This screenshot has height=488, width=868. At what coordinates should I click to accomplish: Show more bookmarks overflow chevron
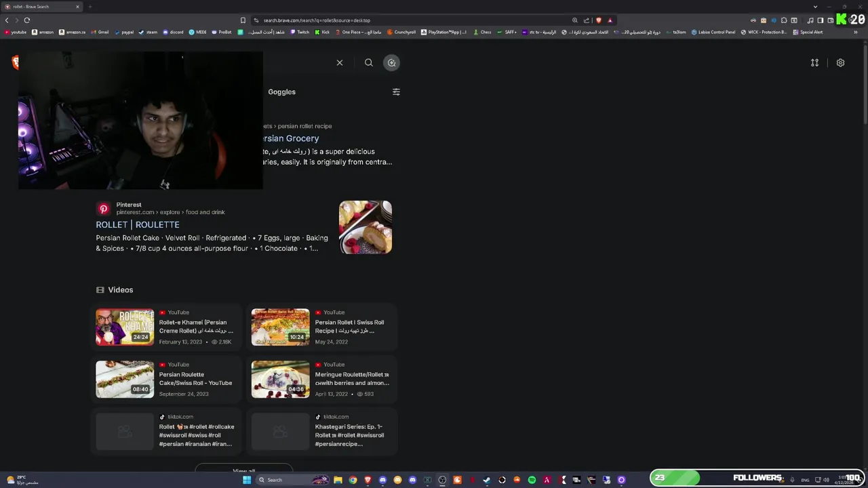pyautogui.click(x=855, y=32)
